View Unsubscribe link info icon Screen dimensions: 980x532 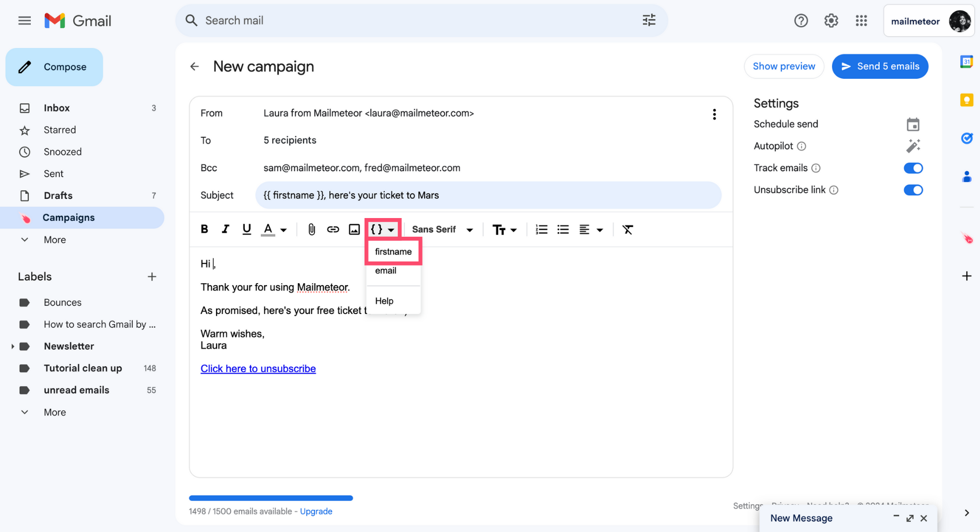[x=834, y=190]
